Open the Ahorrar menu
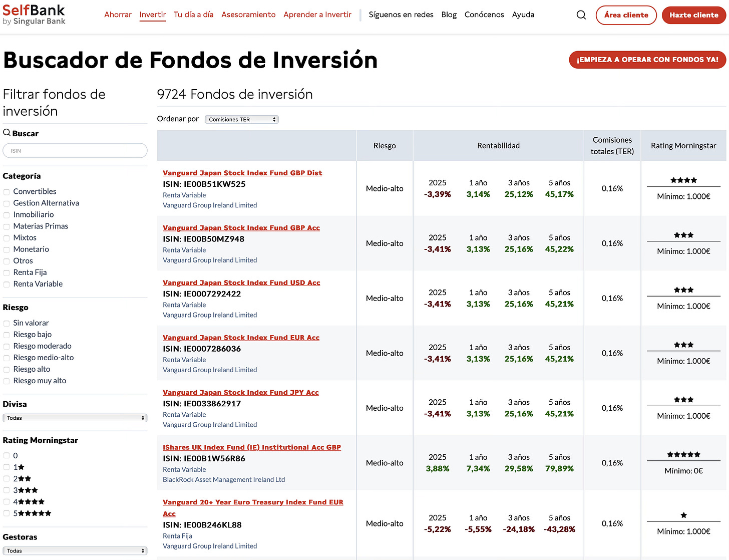Image resolution: width=729 pixels, height=560 pixels. coord(118,15)
